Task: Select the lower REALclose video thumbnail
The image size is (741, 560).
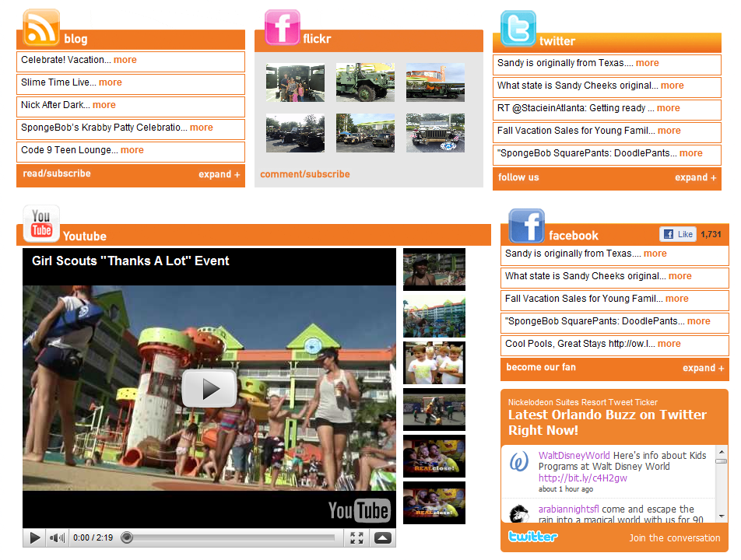Action: (434, 503)
